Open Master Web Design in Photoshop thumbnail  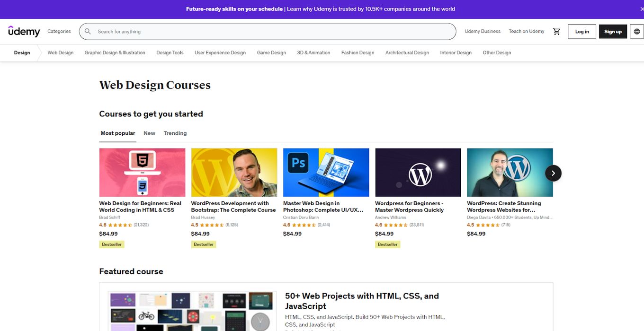coord(326,173)
